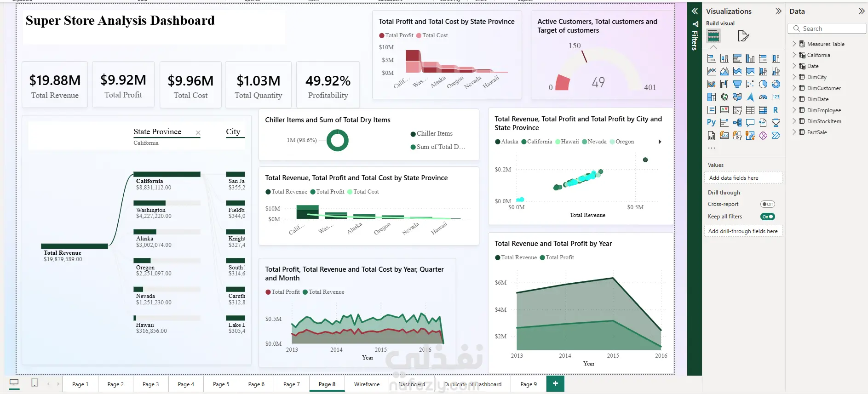Screen dimensions: 868x394
Task: Go to Page 6 tab
Action: pos(256,384)
